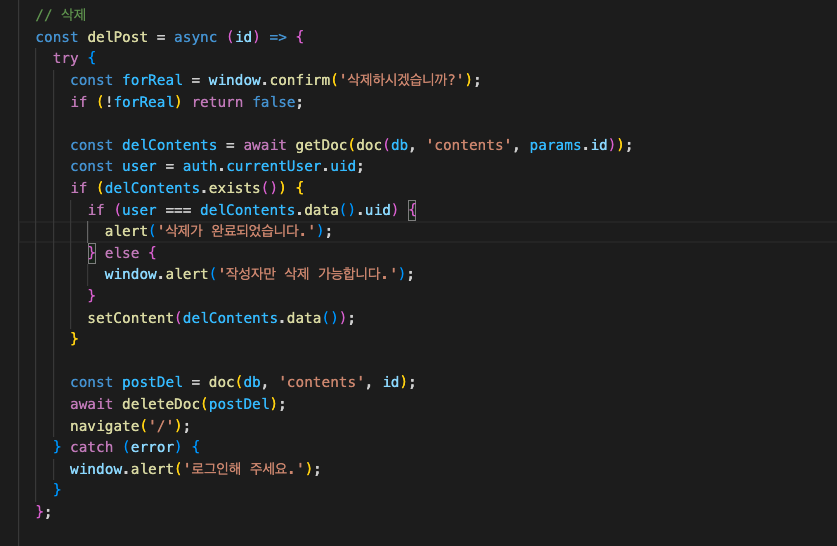Click params.id argument
The height and width of the screenshot is (546, 837).
(568, 145)
